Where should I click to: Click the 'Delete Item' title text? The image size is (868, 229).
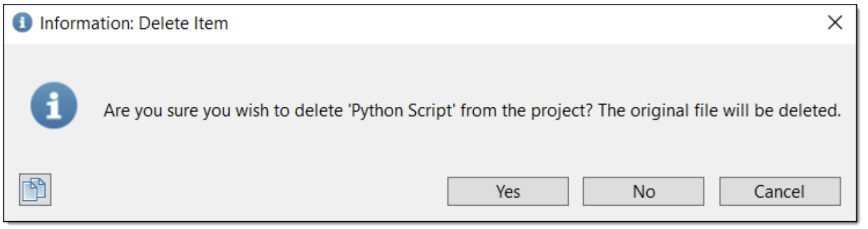[183, 23]
